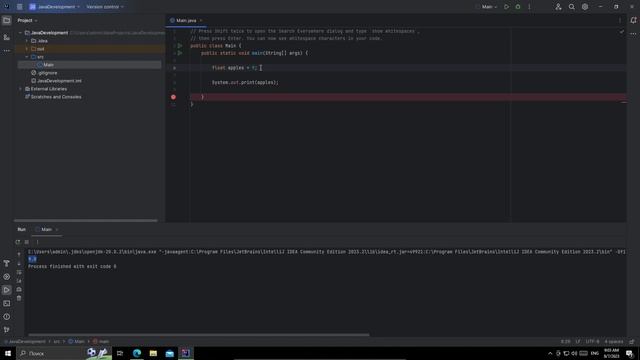Toggle soft-wrap in the console
Screen dimensions: 640x360
(19, 272)
